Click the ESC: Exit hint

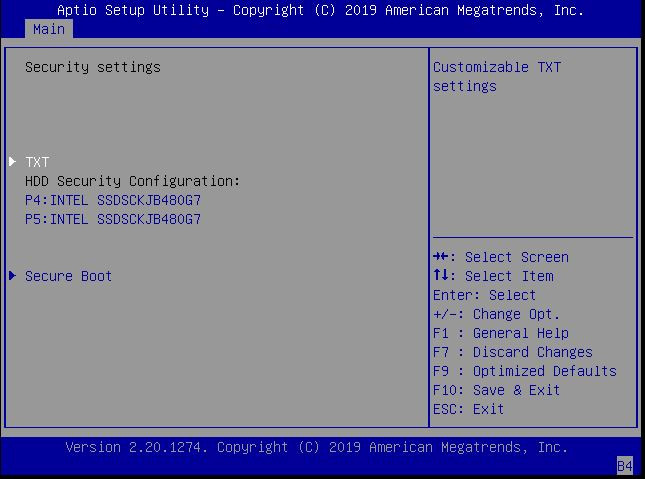(x=469, y=409)
